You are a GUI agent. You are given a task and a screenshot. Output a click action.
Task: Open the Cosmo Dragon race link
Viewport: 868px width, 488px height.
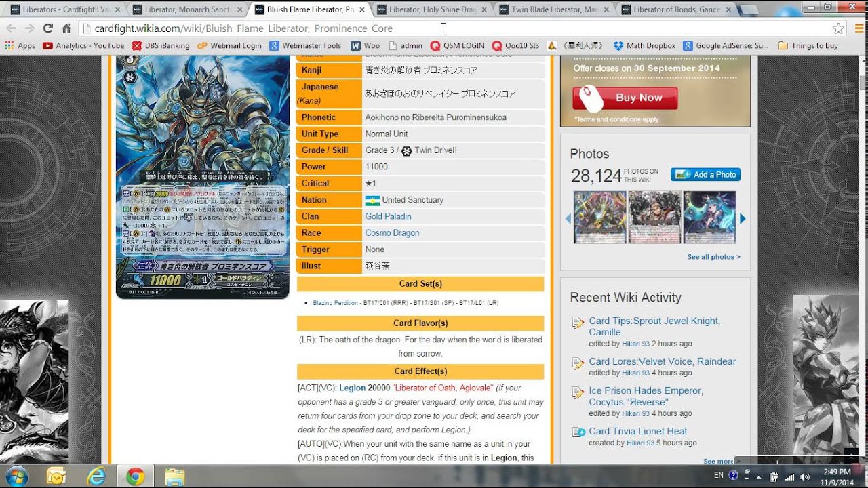point(392,232)
